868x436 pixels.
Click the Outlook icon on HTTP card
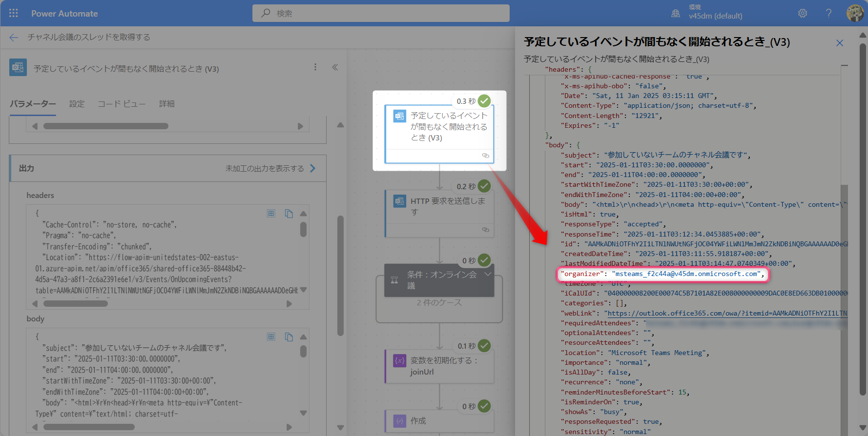[400, 201]
